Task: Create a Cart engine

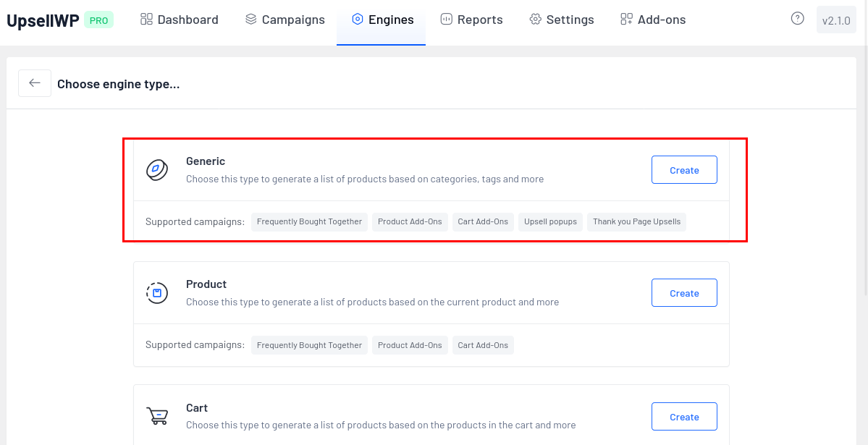Action: 684,417
